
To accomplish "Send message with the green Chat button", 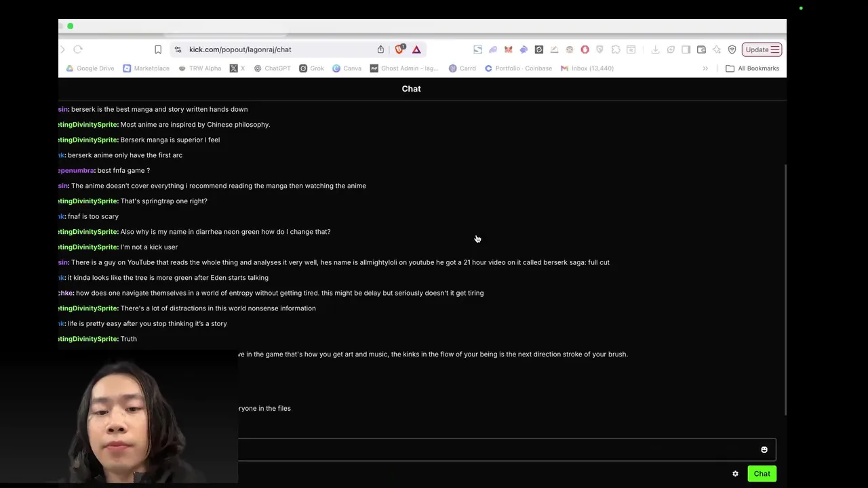I will click(762, 474).
